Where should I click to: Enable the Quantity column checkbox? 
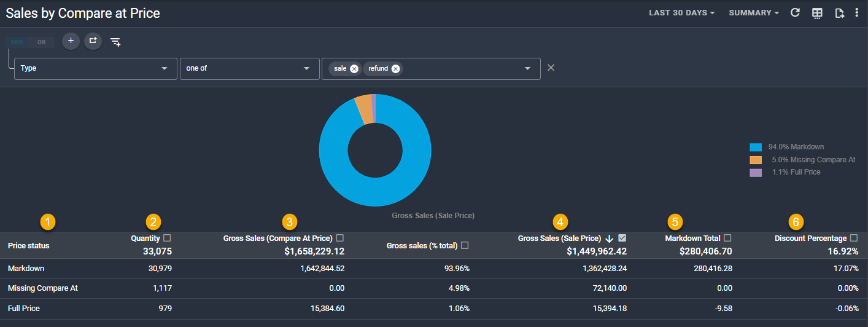[x=168, y=238]
